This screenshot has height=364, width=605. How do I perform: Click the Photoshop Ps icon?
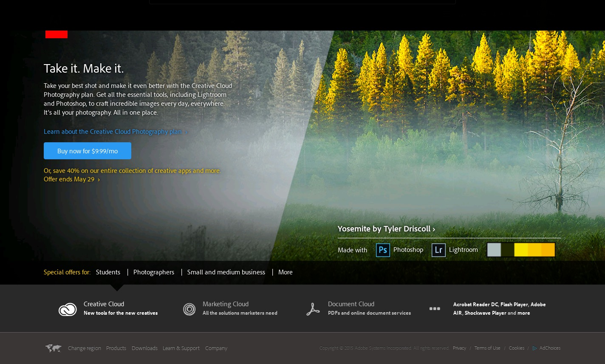(x=383, y=250)
